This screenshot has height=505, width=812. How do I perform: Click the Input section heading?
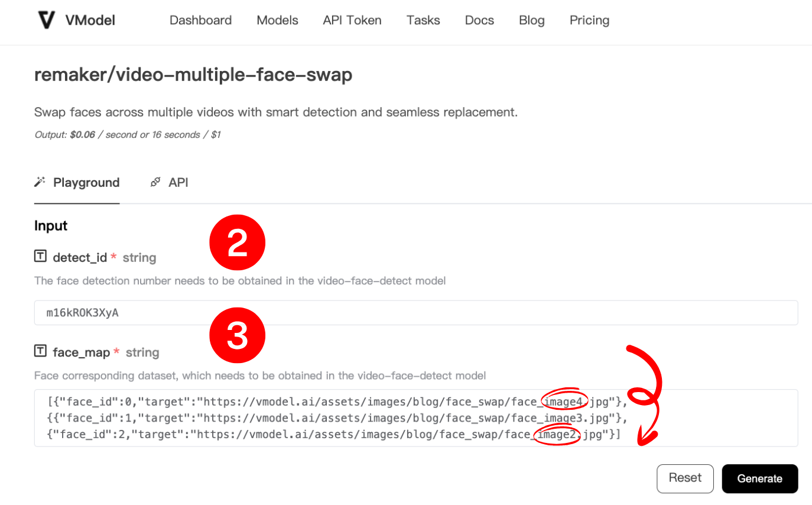coord(51,225)
